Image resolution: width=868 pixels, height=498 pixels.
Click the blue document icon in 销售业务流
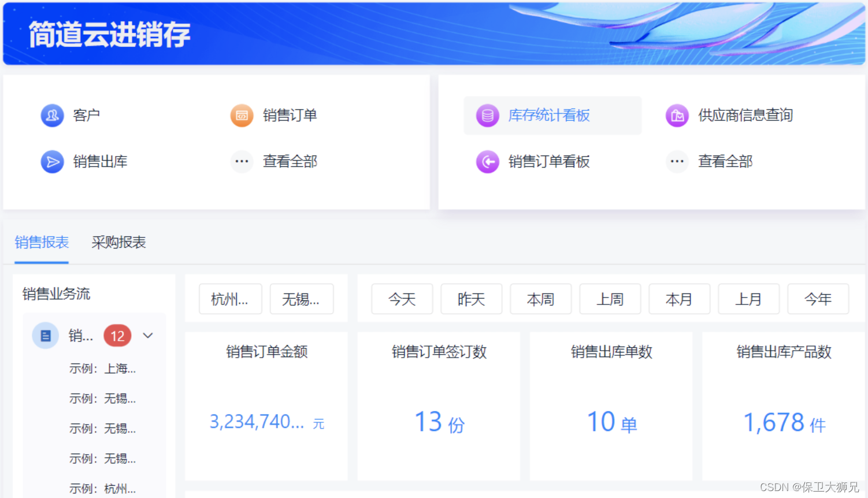point(45,336)
